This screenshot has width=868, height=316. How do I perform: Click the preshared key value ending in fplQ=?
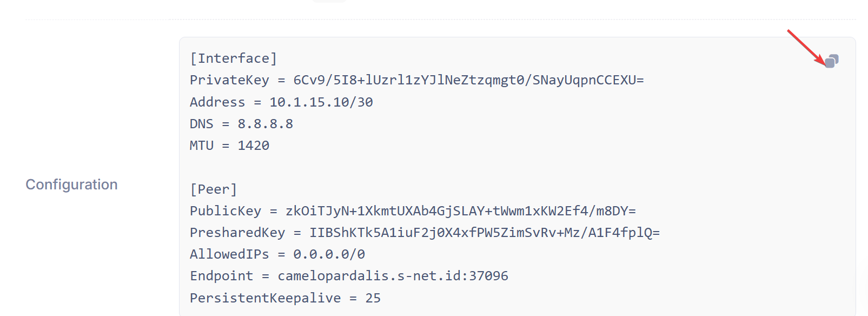click(x=485, y=233)
